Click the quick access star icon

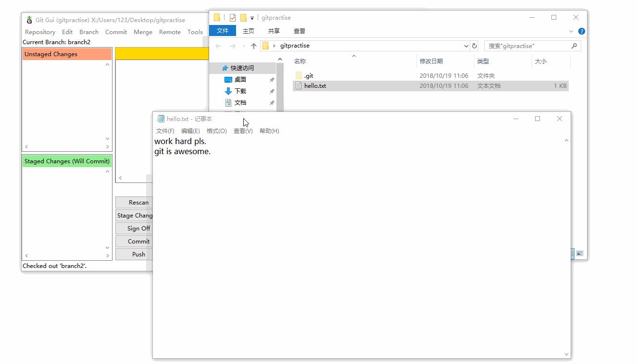pyautogui.click(x=225, y=68)
